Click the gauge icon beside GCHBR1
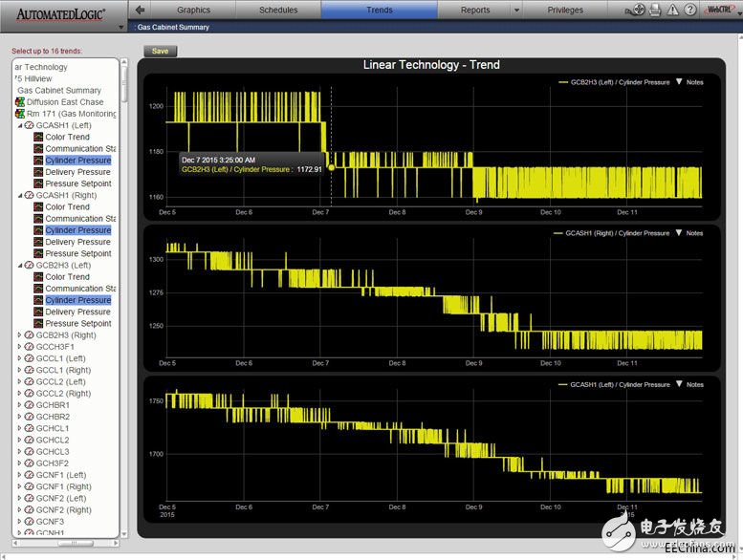Screen dimensions: 743x560 29,405
